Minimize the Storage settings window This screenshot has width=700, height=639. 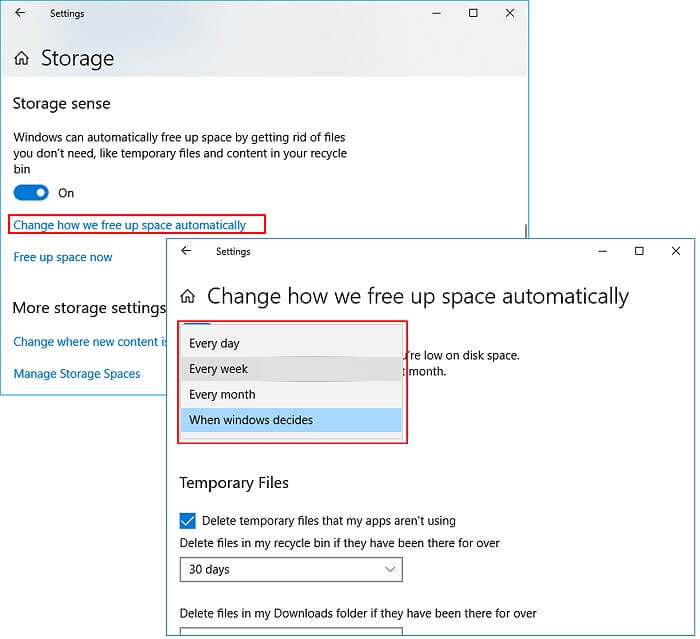click(436, 14)
